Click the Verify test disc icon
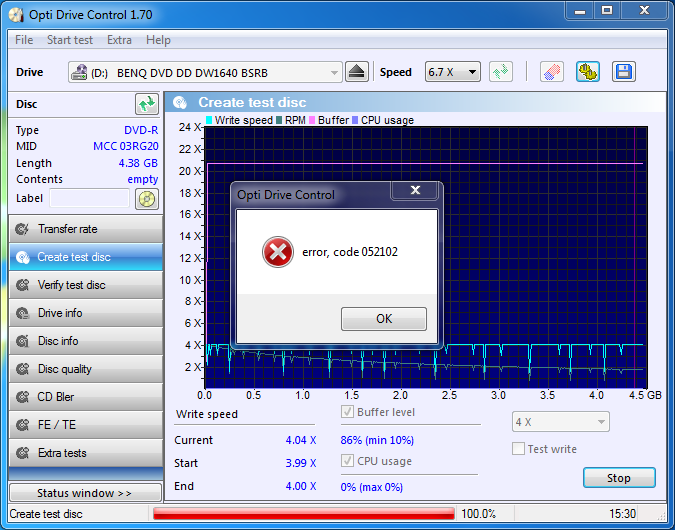The image size is (675, 530). (x=22, y=285)
